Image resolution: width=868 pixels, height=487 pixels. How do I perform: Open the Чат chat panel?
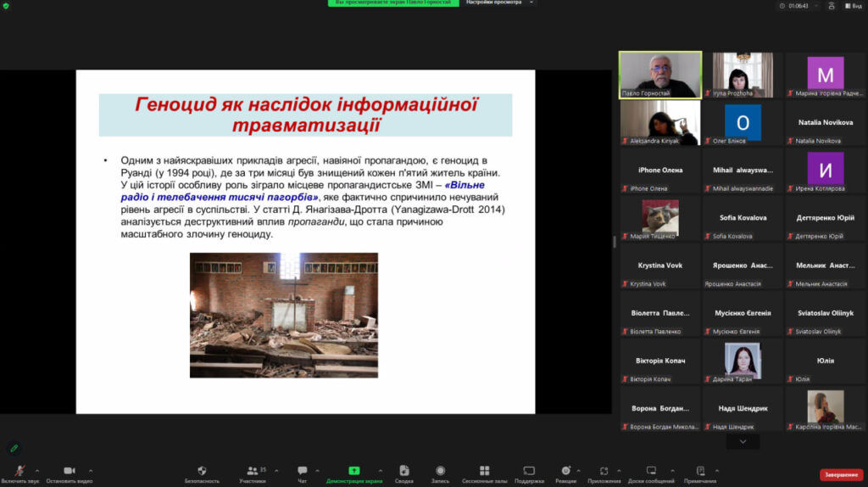(x=302, y=471)
